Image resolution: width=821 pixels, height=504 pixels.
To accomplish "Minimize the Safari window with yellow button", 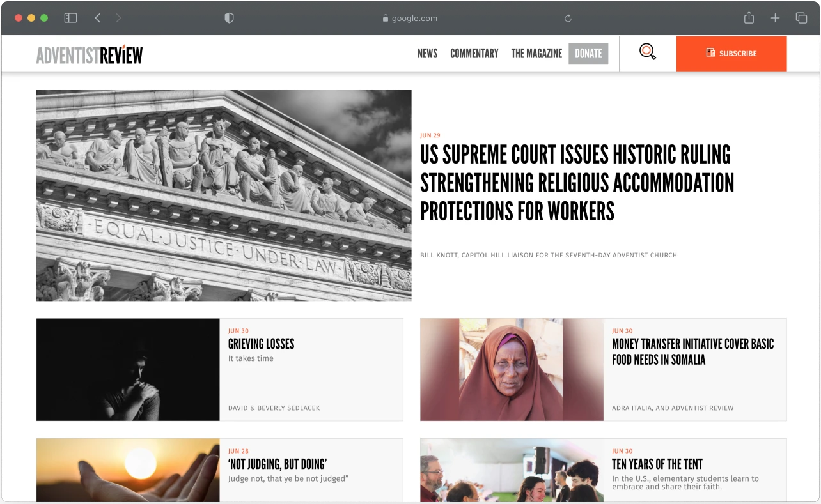I will 31,18.
